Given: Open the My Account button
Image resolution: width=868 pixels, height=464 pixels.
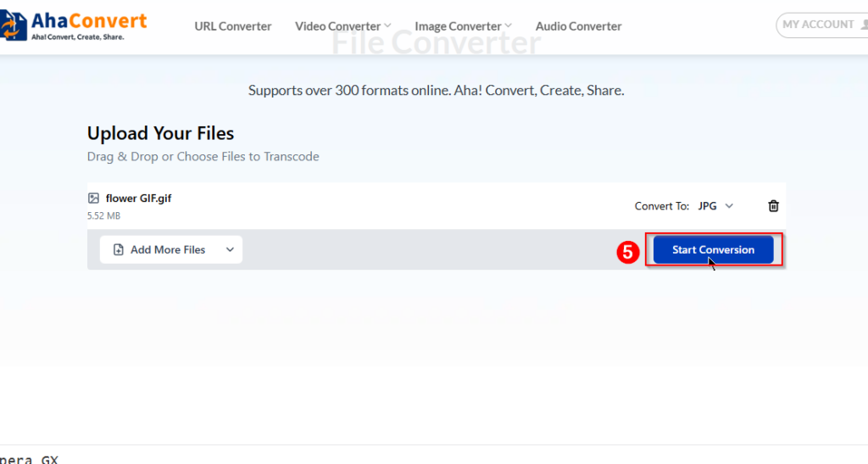Looking at the screenshot, I should [x=822, y=25].
